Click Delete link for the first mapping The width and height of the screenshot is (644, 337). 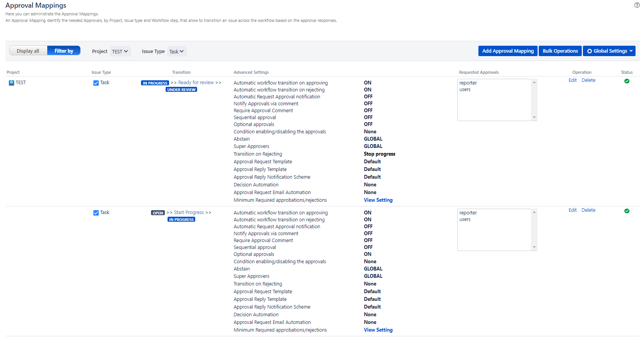[588, 80]
